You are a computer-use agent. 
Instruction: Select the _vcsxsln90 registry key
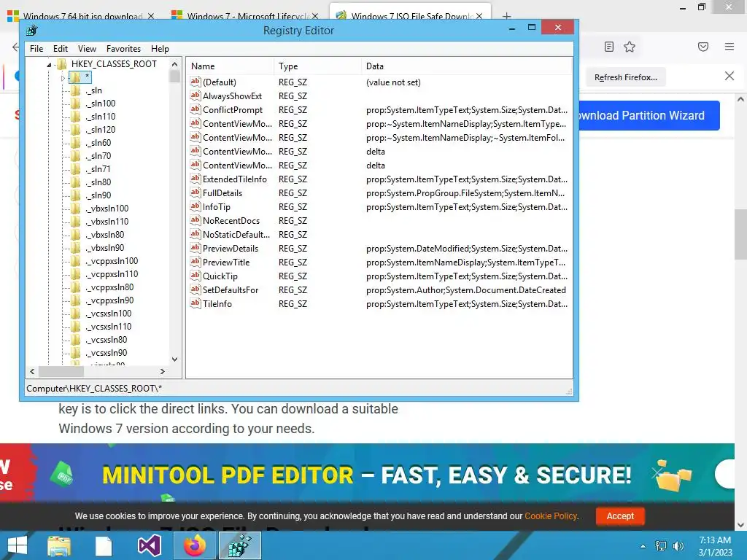point(107,353)
